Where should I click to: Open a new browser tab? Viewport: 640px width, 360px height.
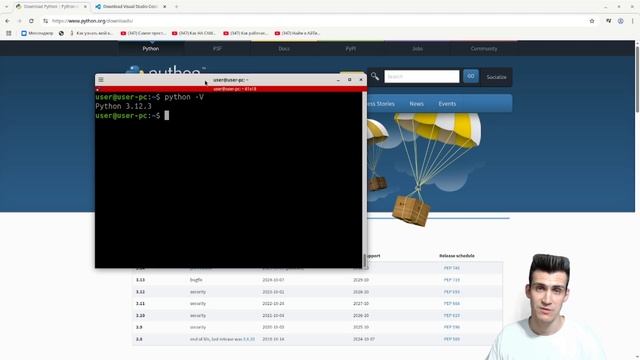[x=176, y=7]
